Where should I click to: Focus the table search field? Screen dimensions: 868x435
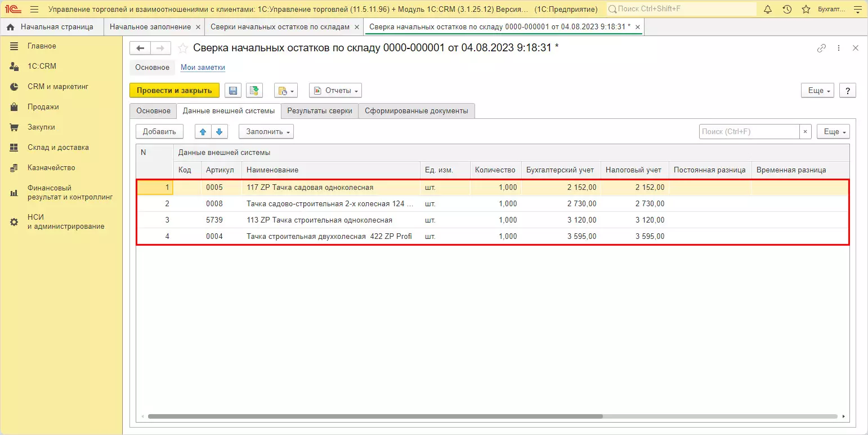tap(749, 132)
